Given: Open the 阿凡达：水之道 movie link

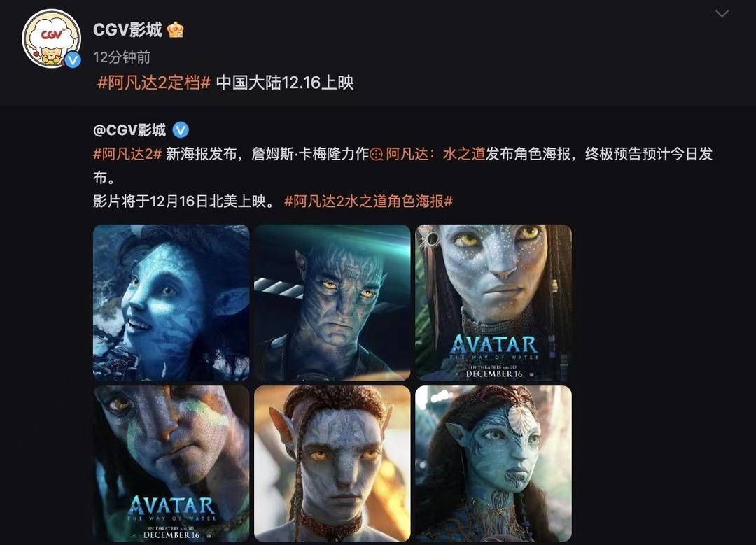Looking at the screenshot, I should (x=435, y=154).
